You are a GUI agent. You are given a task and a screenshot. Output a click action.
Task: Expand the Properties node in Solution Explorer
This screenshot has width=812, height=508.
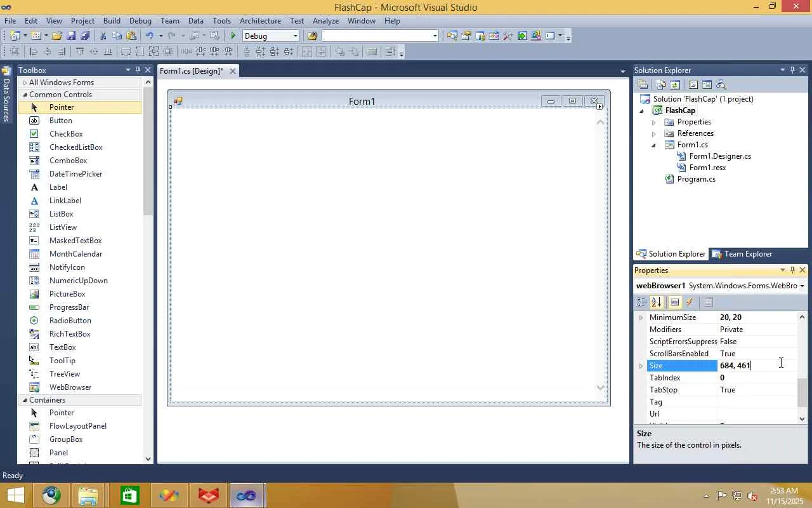click(x=653, y=122)
